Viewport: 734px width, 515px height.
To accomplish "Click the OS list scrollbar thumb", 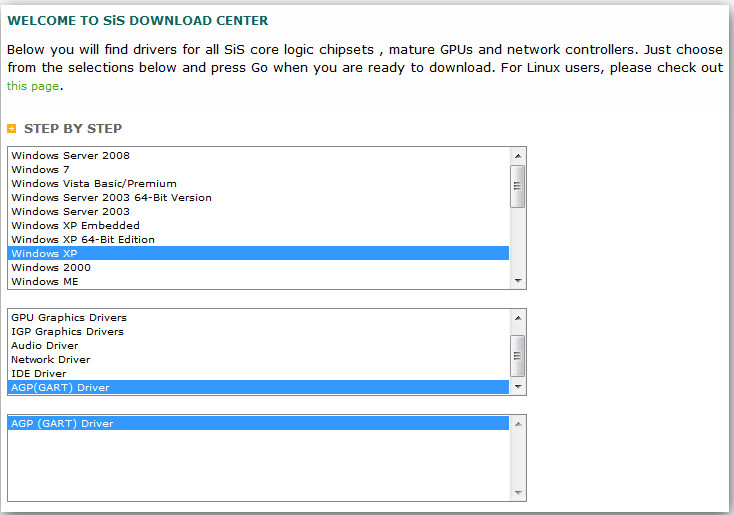I will [518, 186].
